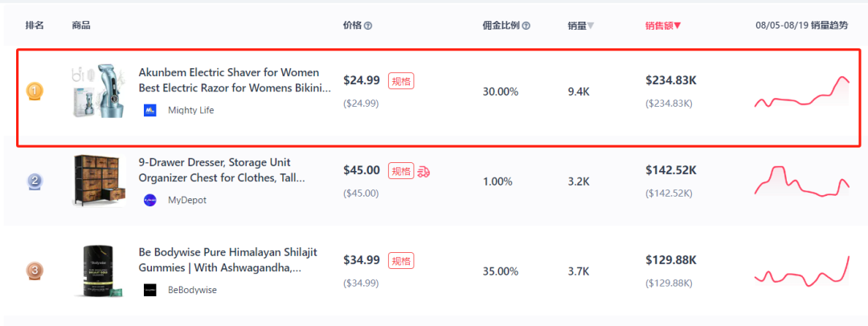Click the electric shaver product thumbnail
Viewport: 868px width, 326px height.
click(x=98, y=91)
